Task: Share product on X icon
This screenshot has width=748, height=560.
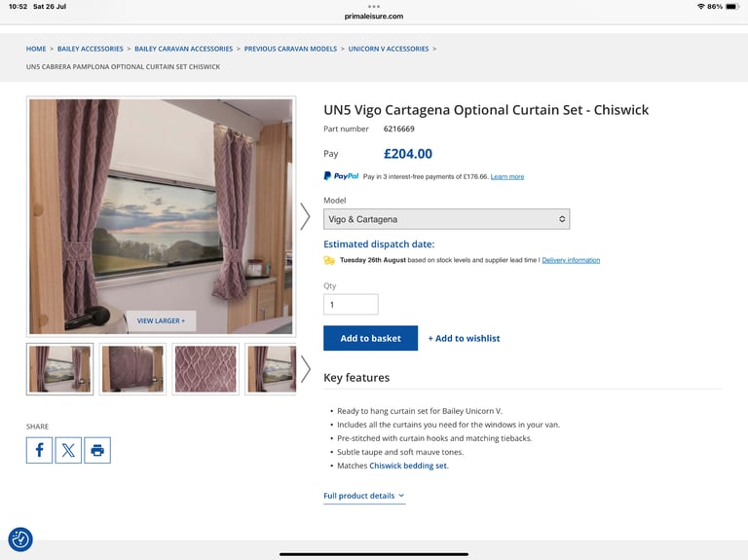Action: (x=68, y=450)
